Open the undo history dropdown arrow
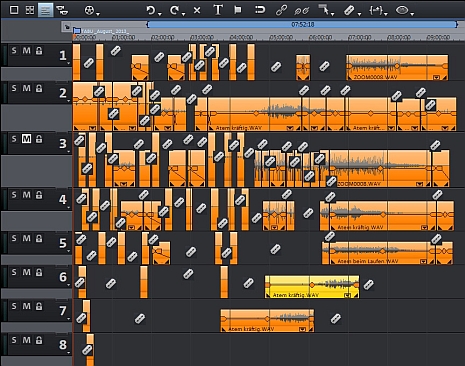 pos(160,14)
